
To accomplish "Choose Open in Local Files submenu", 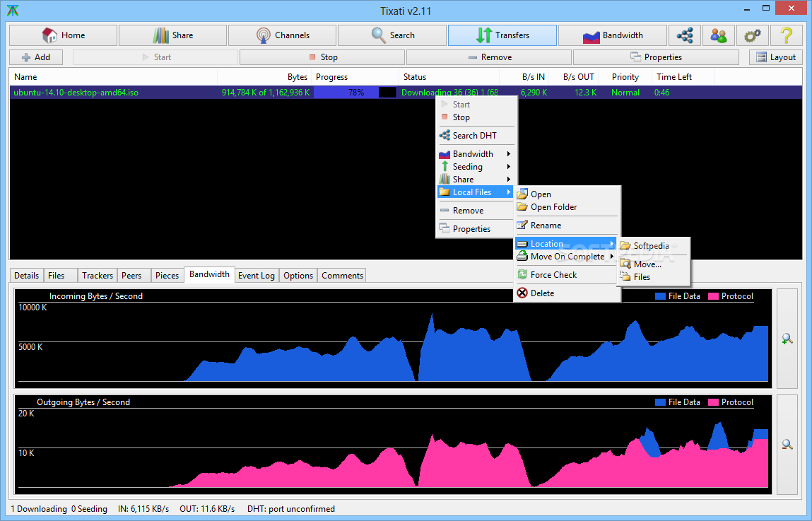I will pos(567,194).
